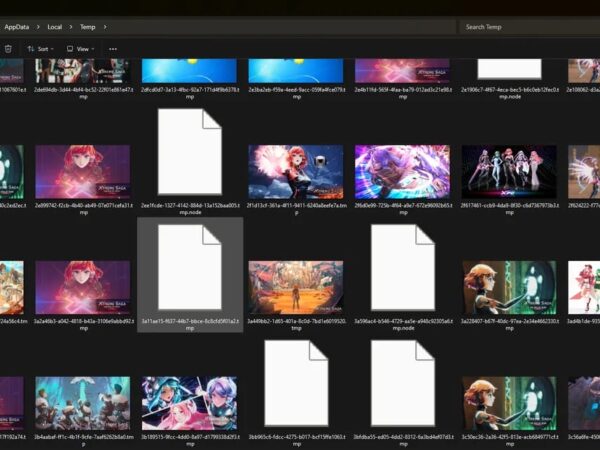Open the Sort dropdown menu
Viewport: 600px width, 450px height.
(x=39, y=48)
